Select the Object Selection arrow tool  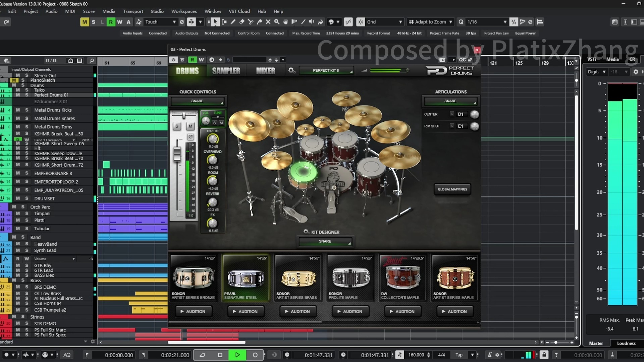[215, 22]
